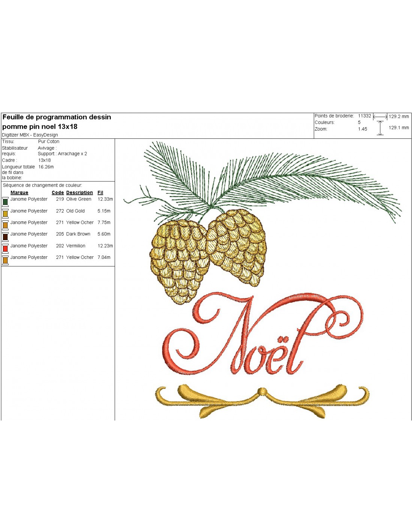This screenshot has width=412, height=532.
Task: Click the Code column header
Action: click(x=58, y=193)
